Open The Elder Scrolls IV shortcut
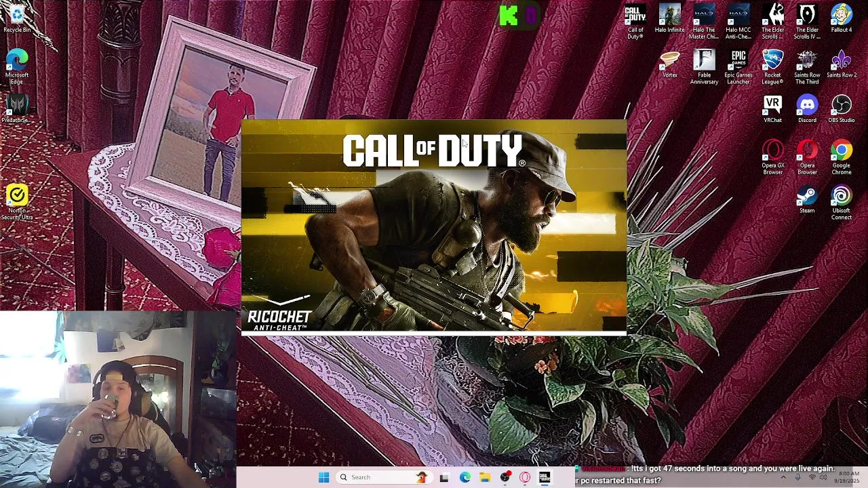 point(807,22)
